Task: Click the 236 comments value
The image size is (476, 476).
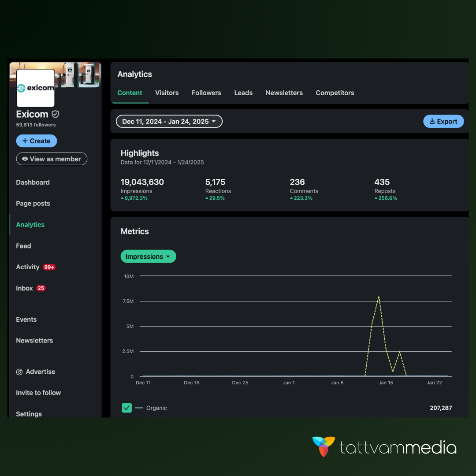Action: coord(297,182)
